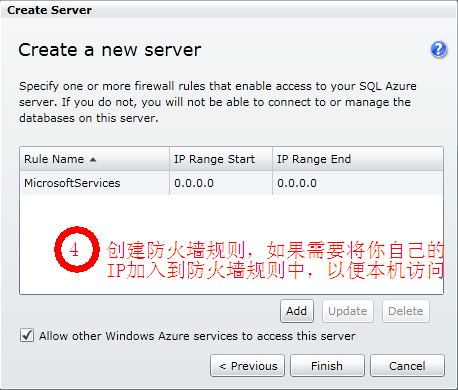Image resolution: width=458 pixels, height=390 pixels.
Task: Go back with the Previous button
Action: click(248, 366)
